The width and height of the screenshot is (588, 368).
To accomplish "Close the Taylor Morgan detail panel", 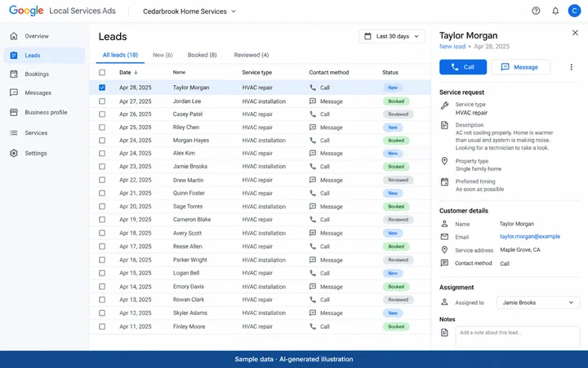I will [575, 33].
